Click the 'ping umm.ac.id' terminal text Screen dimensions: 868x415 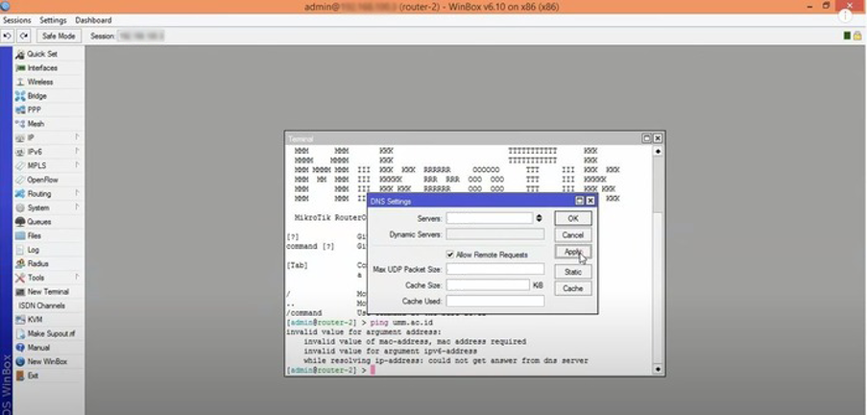click(401, 323)
